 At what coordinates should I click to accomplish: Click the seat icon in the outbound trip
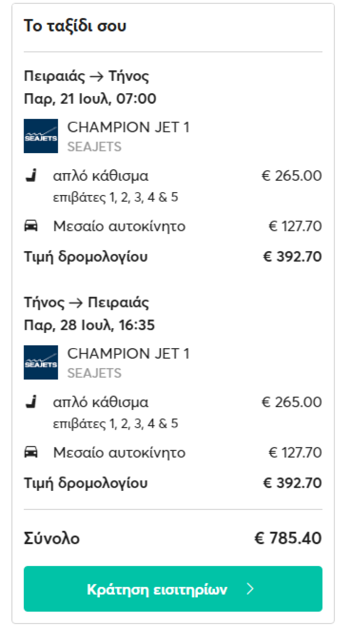pos(31,175)
